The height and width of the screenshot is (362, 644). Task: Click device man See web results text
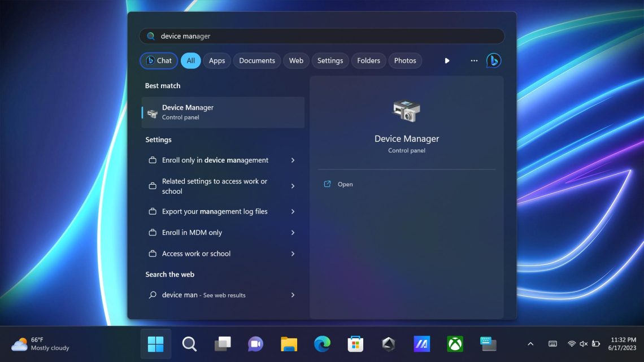click(x=204, y=295)
